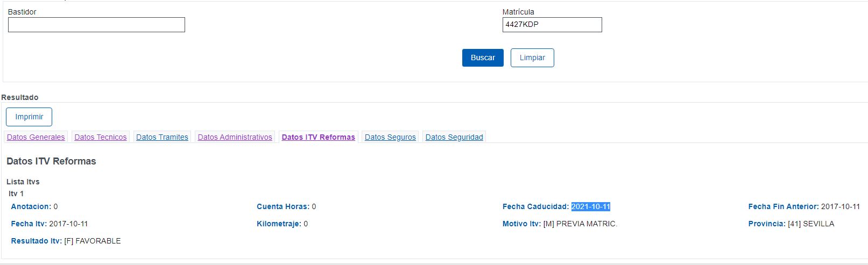Open the Datos Seguros tab
Viewport: 868px width, 265px height.
click(390, 137)
